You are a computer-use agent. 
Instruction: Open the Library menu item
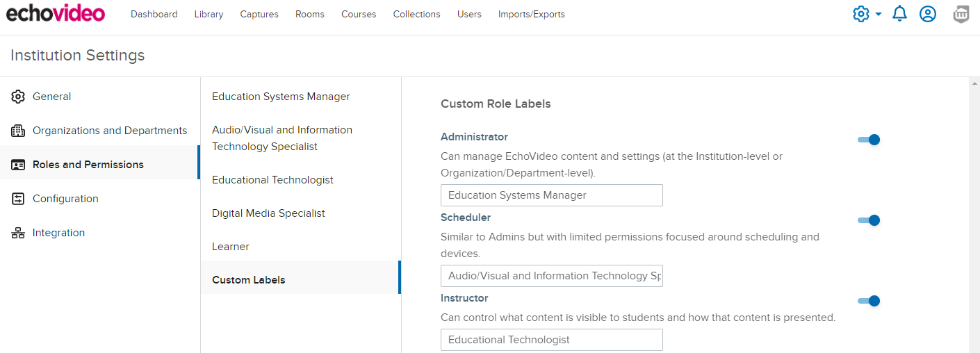point(209,14)
